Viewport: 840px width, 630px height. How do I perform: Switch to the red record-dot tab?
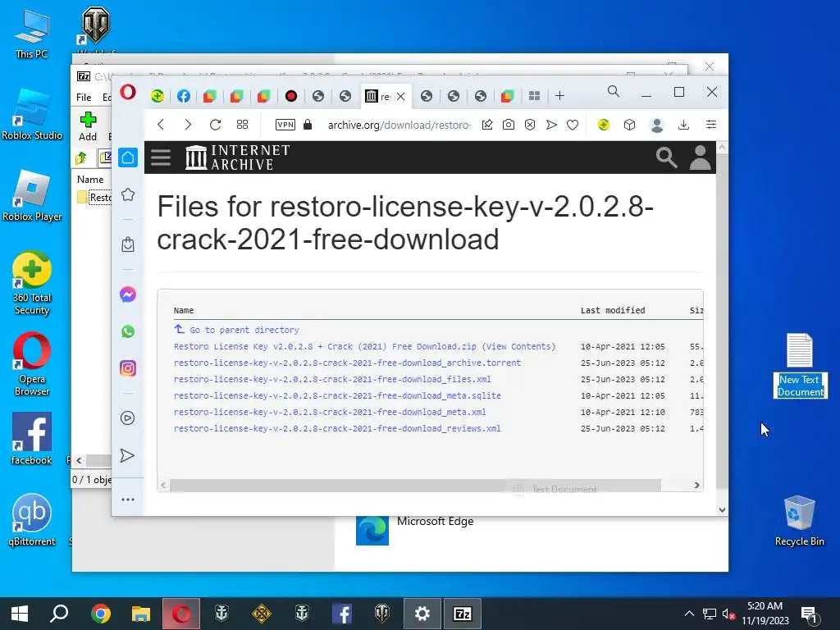(x=291, y=96)
